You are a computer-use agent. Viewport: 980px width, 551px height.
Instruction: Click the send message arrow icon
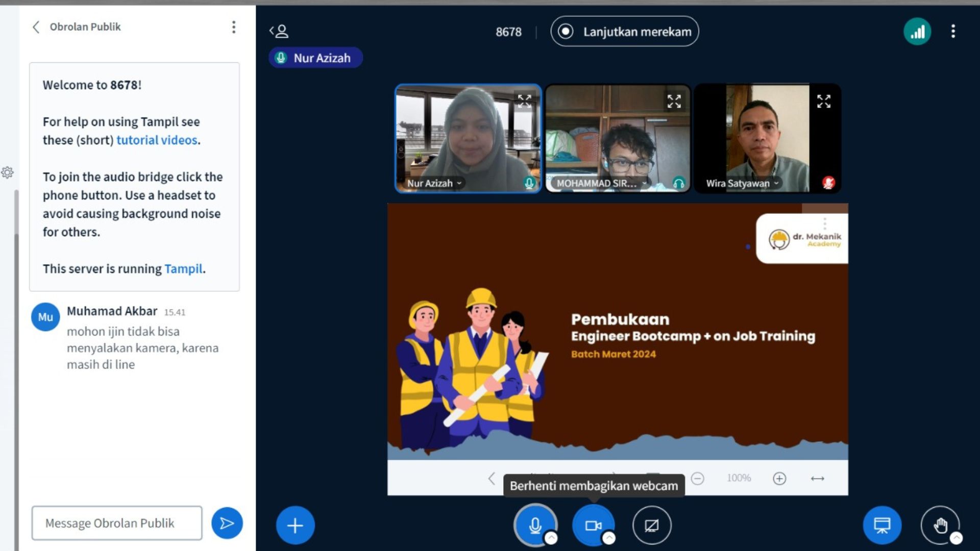[x=227, y=523]
